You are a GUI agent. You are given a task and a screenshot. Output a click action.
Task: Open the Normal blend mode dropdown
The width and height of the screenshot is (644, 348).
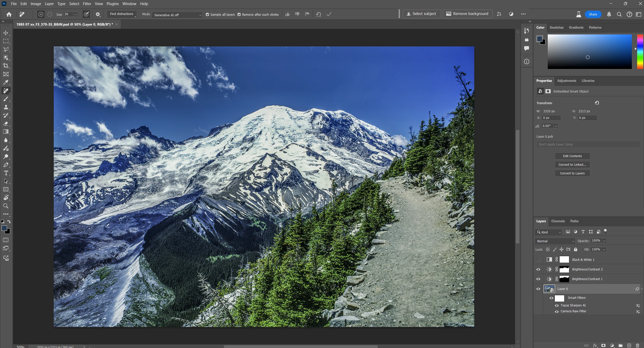(555, 241)
